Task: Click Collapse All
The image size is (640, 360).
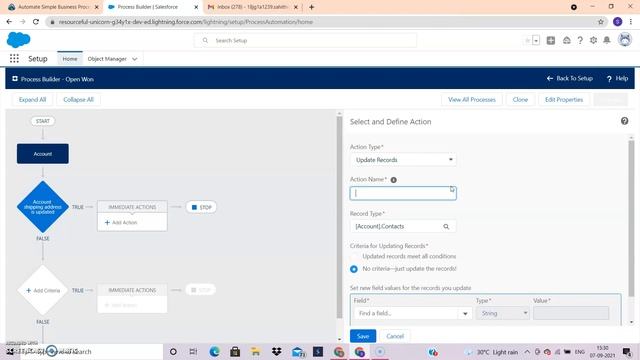Action: (78, 100)
